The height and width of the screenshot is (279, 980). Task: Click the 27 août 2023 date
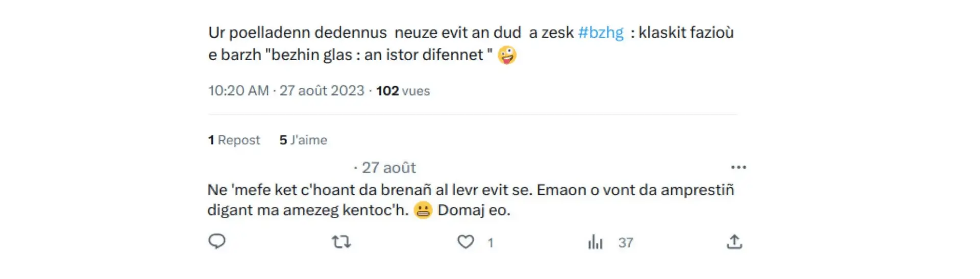click(x=322, y=91)
